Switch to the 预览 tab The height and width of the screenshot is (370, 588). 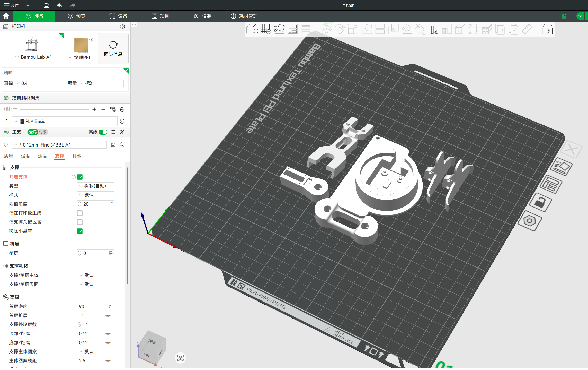[76, 16]
